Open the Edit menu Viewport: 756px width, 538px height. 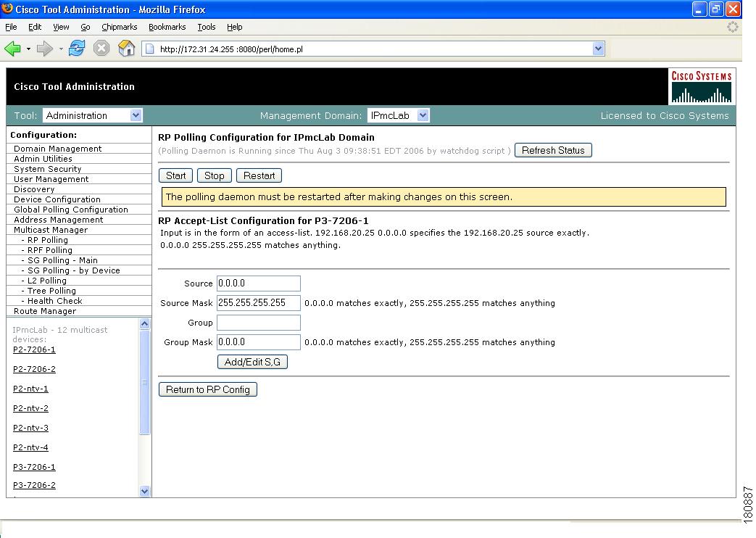(35, 27)
